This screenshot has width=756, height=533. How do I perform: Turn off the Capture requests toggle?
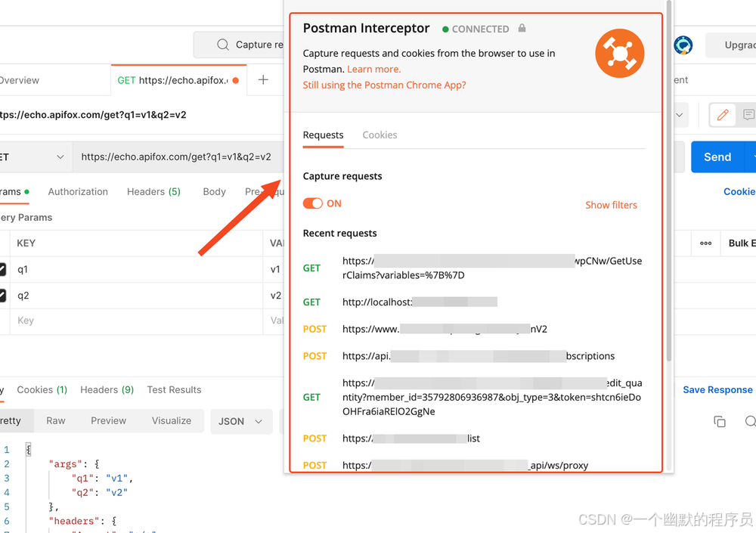click(312, 203)
